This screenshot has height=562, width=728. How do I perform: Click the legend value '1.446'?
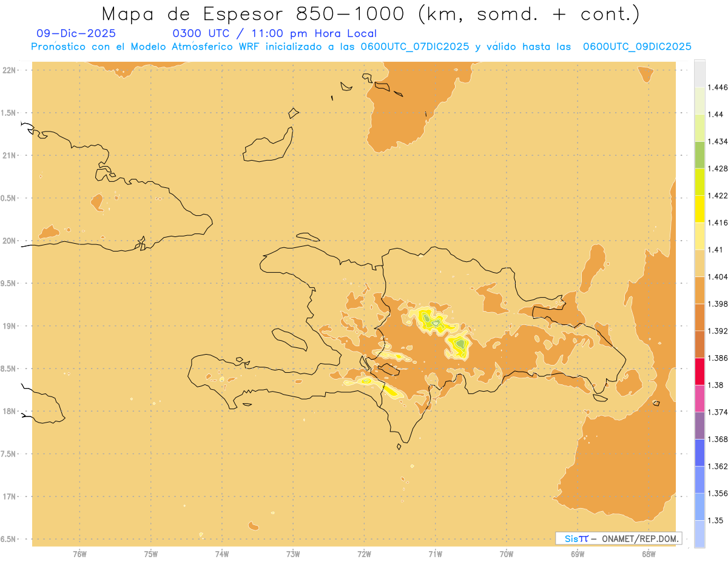click(x=717, y=87)
